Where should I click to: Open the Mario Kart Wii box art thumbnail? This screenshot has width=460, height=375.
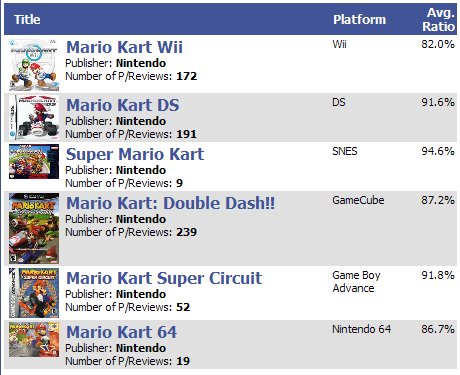pos(34,65)
